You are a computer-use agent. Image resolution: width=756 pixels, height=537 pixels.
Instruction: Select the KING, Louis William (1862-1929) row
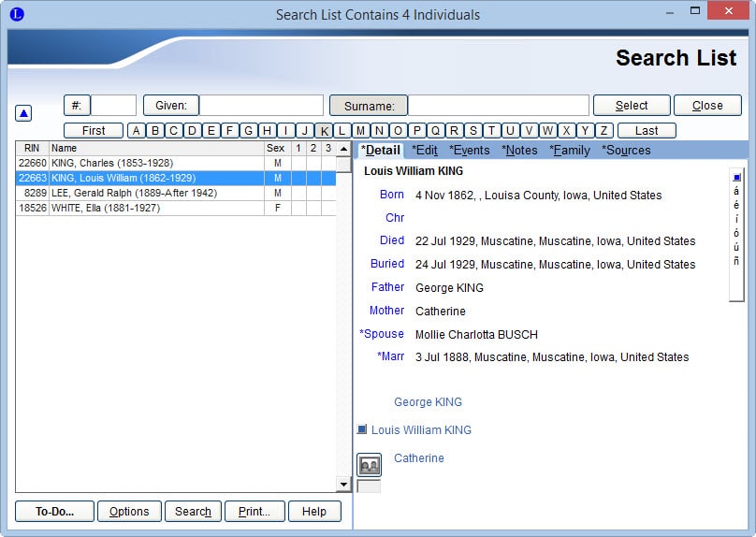pos(176,178)
